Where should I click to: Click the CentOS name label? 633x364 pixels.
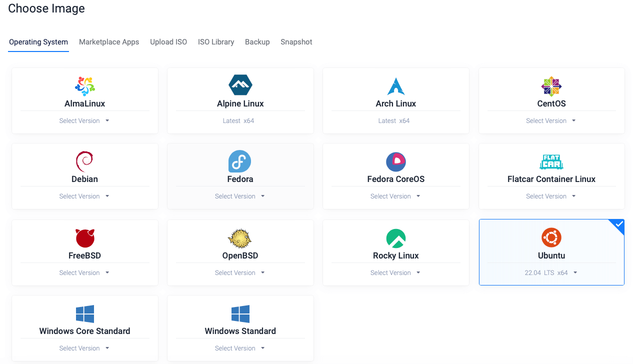pos(551,103)
